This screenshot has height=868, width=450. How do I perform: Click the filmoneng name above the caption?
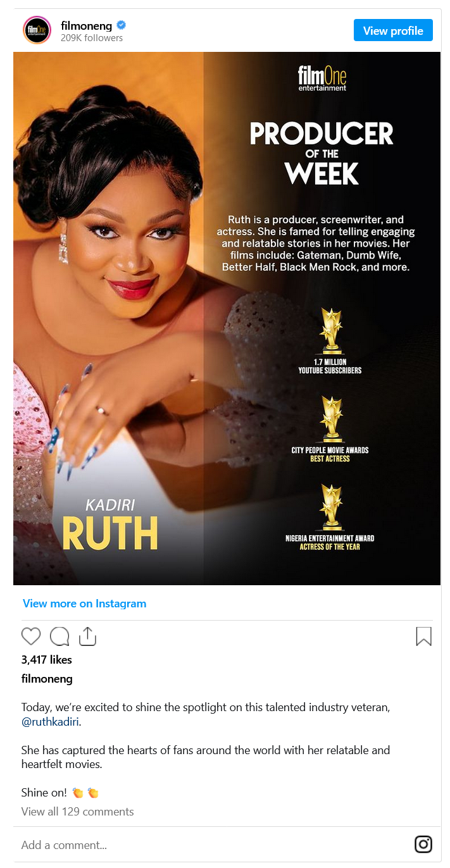(47, 679)
